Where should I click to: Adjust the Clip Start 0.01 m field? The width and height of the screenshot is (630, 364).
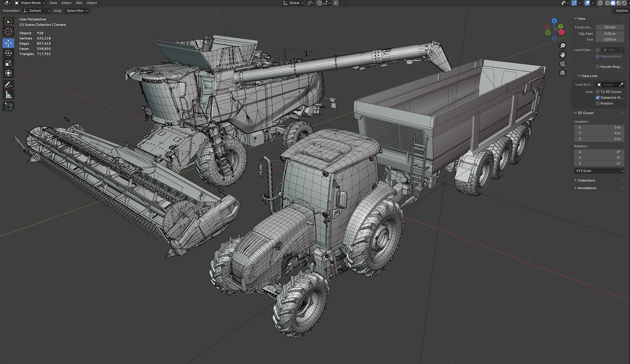pos(610,34)
